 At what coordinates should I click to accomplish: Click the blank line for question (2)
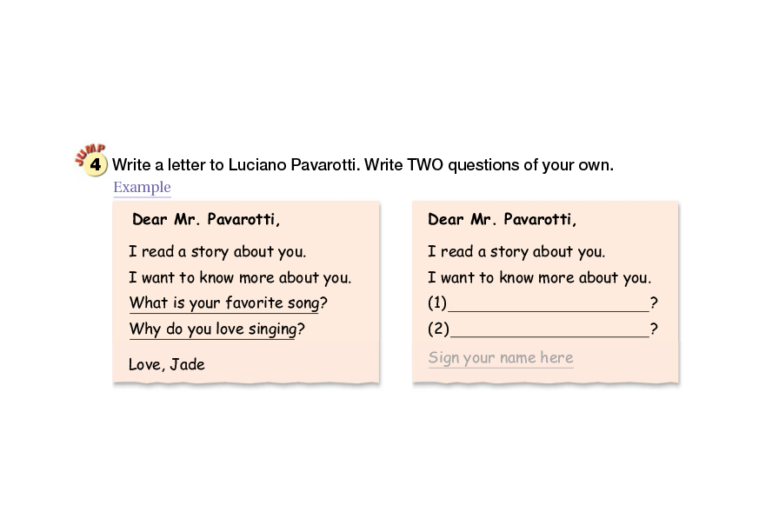point(548,331)
